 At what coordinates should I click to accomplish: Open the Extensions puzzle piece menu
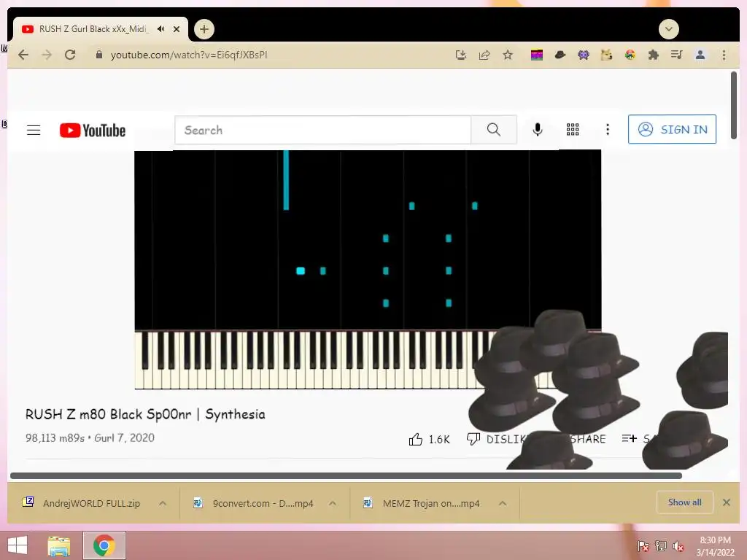tap(653, 55)
